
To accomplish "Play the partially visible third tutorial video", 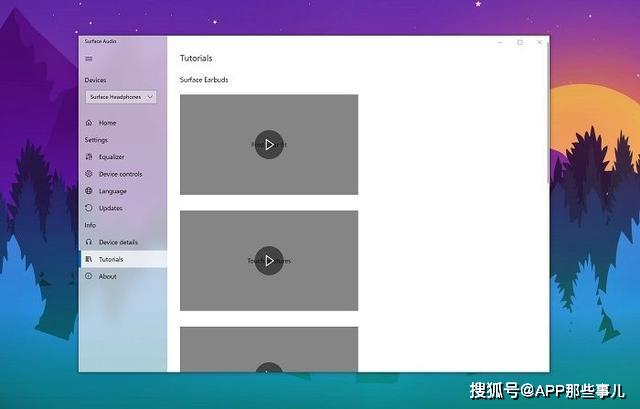I will pyautogui.click(x=269, y=367).
